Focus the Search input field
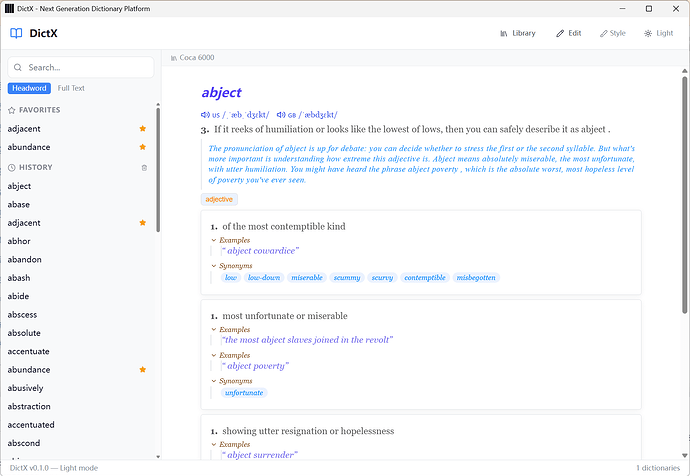 coord(81,67)
